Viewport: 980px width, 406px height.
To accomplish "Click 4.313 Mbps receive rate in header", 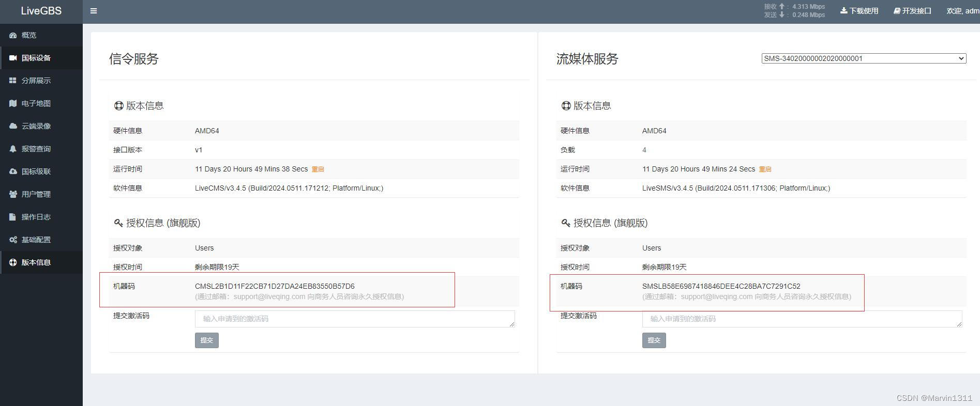I will [x=808, y=7].
